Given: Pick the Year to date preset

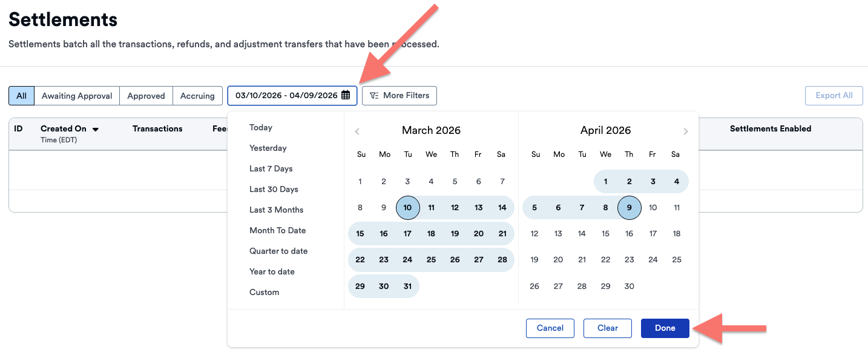Looking at the screenshot, I should coord(272,271).
